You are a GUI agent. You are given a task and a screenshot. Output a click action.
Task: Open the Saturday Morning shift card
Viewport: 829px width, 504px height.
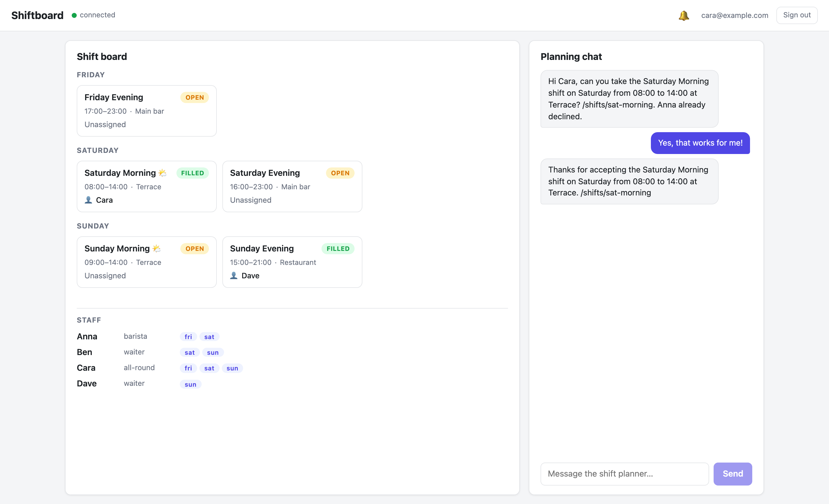[x=147, y=186]
